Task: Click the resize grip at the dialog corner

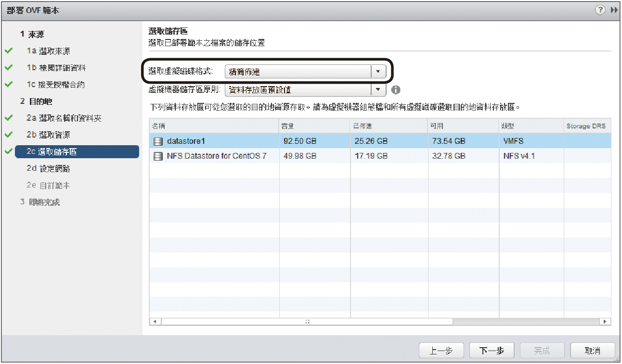Action: pyautogui.click(x=617, y=359)
